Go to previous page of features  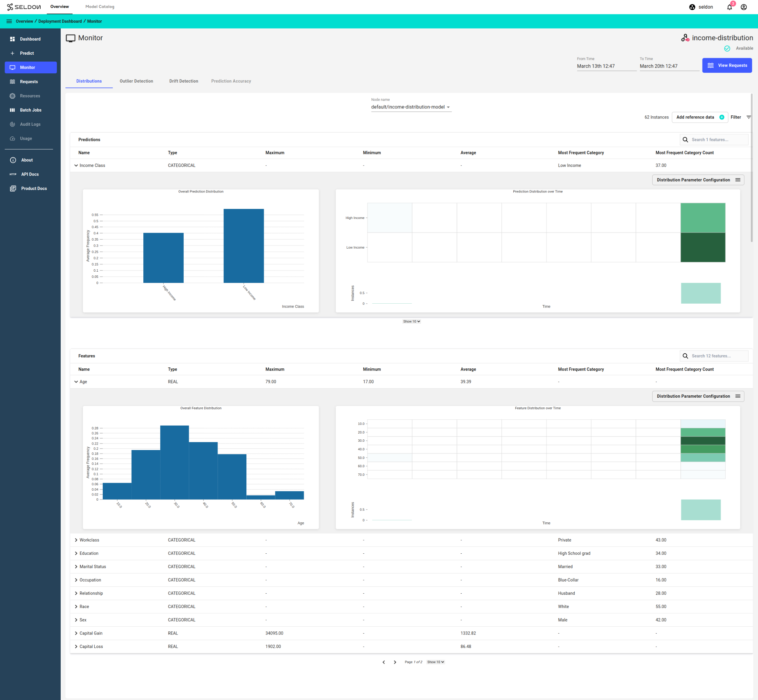pos(383,662)
